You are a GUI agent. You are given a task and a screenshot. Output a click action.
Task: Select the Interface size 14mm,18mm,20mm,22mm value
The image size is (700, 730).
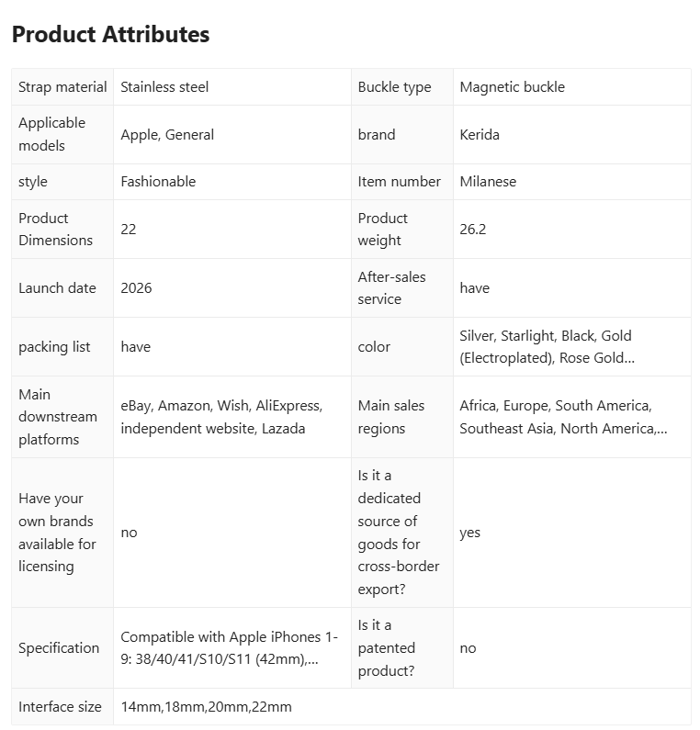206,707
